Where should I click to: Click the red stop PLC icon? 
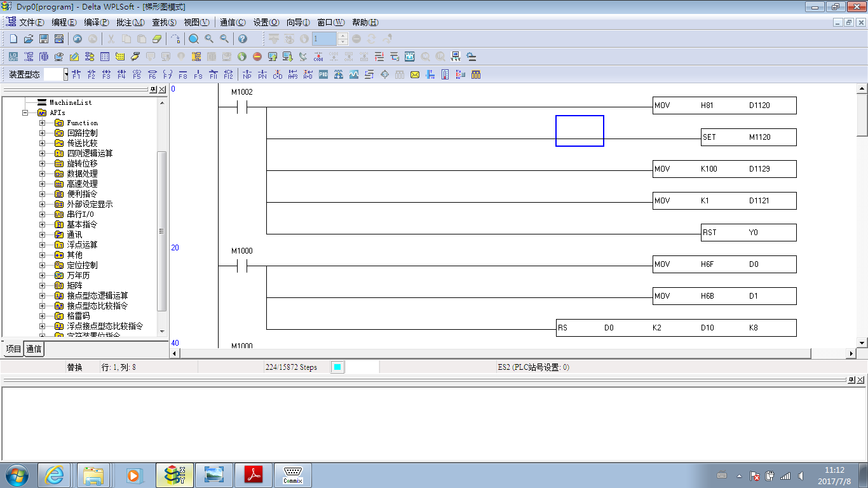click(x=257, y=57)
